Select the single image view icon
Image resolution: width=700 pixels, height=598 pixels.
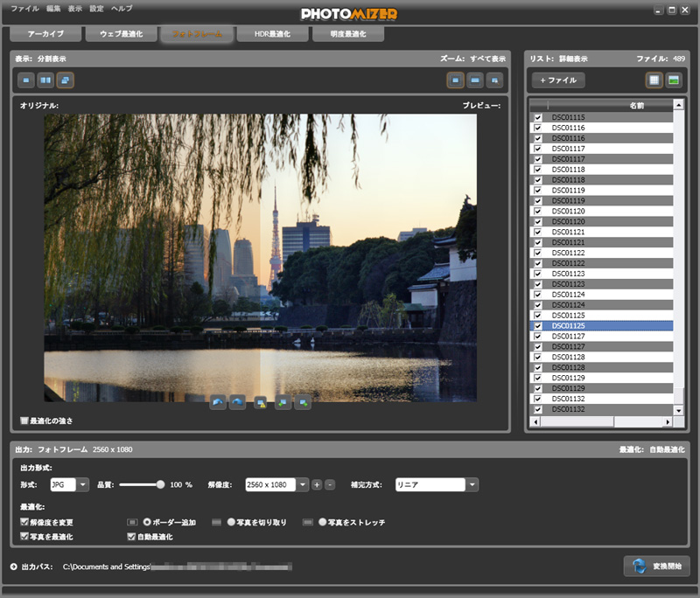(26, 80)
